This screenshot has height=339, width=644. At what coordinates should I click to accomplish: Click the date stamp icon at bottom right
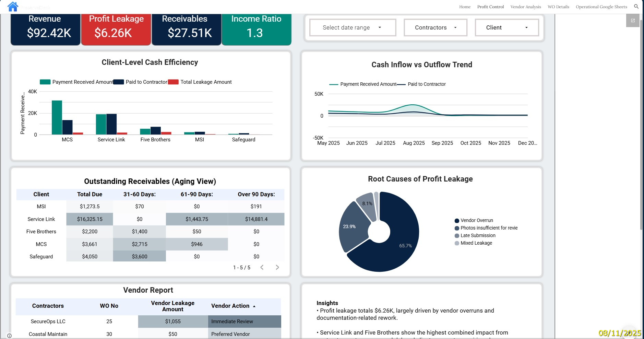628,332
